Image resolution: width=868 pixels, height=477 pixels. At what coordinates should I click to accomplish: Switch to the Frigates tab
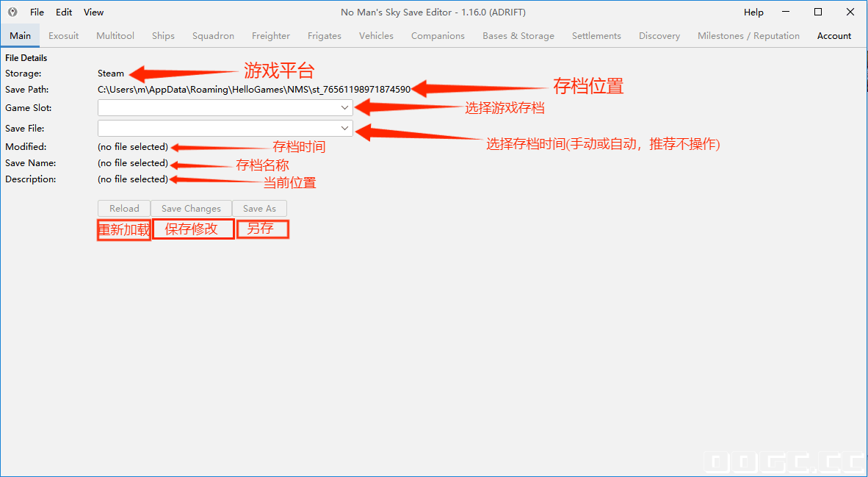[x=325, y=36]
